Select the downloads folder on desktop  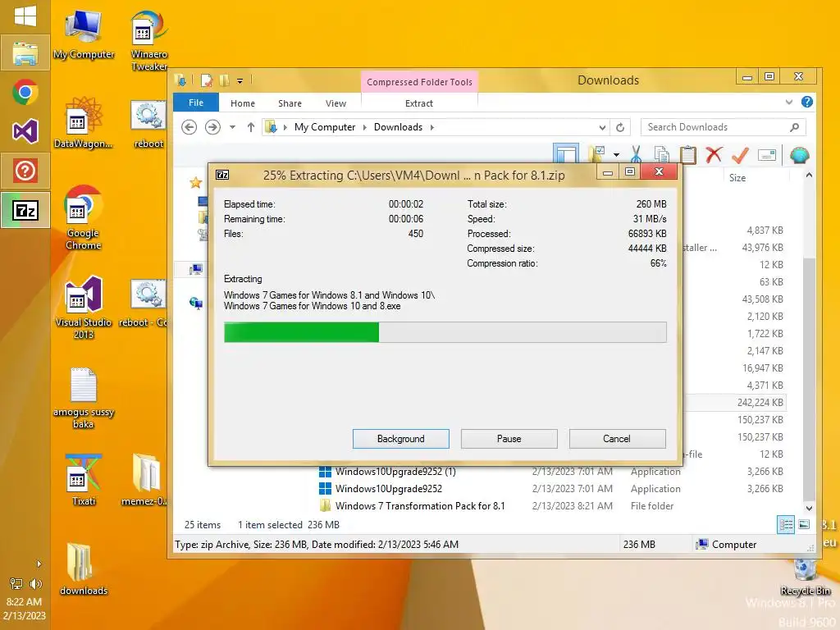[x=84, y=569]
